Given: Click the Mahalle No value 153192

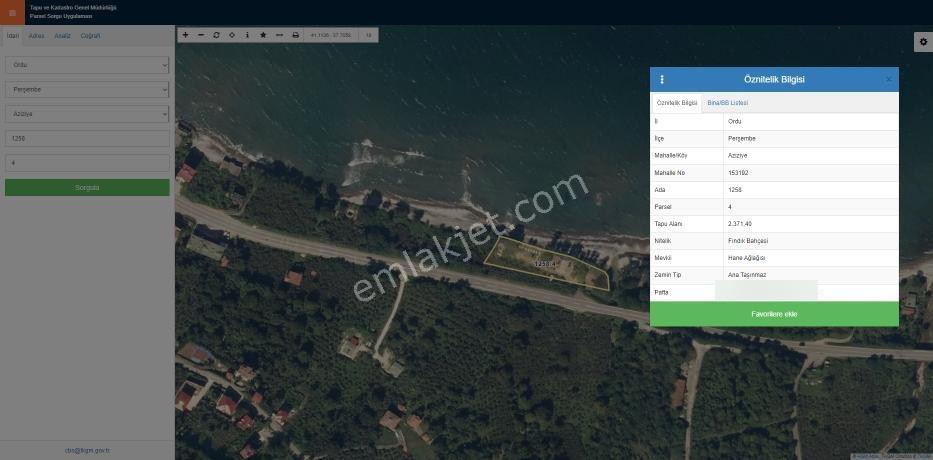Looking at the screenshot, I should 738,173.
